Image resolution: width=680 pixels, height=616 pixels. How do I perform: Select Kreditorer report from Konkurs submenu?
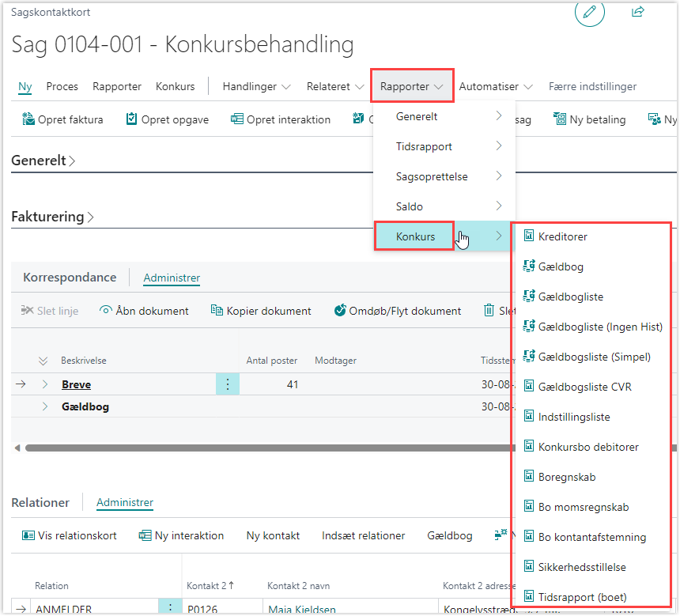pyautogui.click(x=562, y=236)
